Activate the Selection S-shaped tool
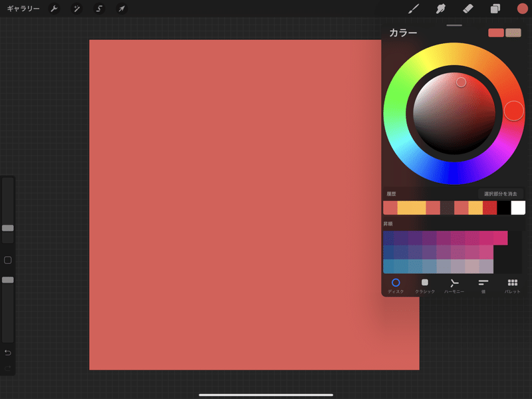This screenshot has height=399, width=532. (x=99, y=9)
